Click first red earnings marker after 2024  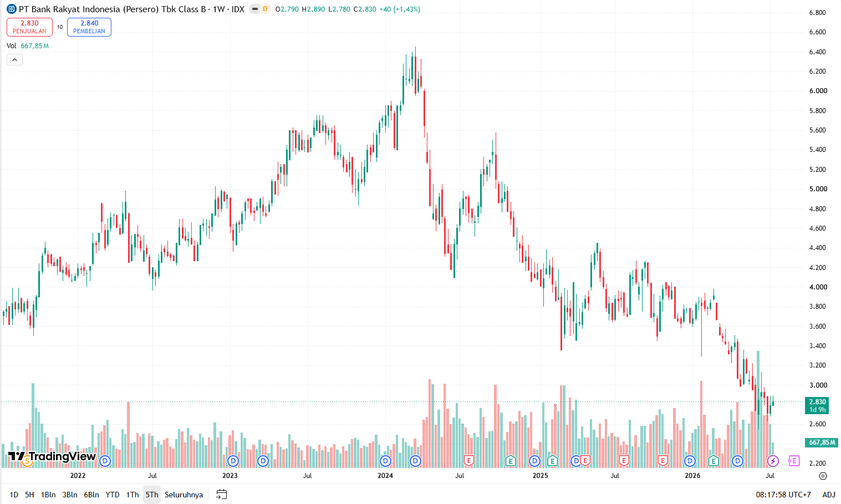click(x=469, y=461)
